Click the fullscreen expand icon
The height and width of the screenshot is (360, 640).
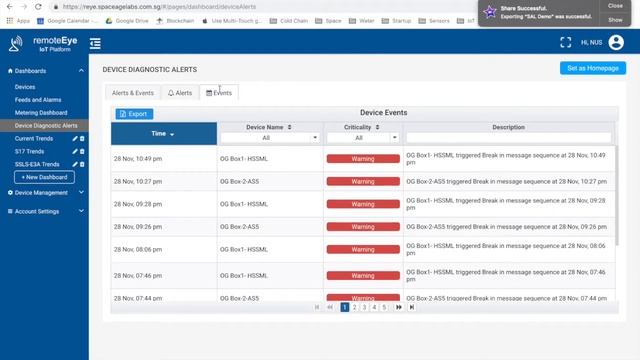tap(565, 42)
